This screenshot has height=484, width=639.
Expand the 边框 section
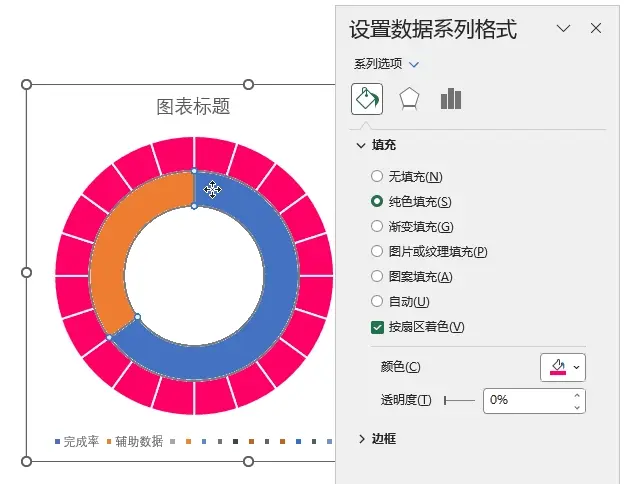click(377, 439)
